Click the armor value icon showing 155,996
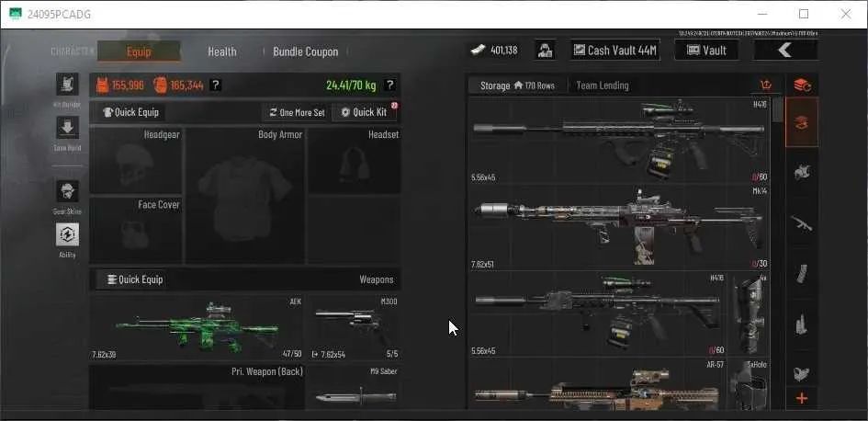This screenshot has width=868, height=421. click(x=102, y=85)
